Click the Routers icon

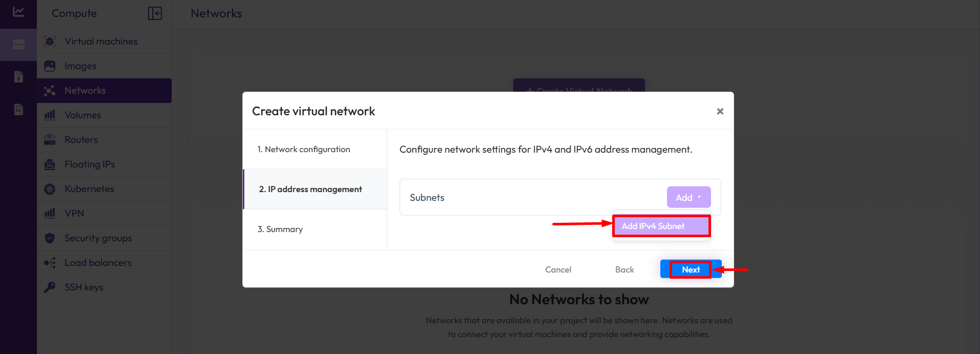tap(50, 140)
